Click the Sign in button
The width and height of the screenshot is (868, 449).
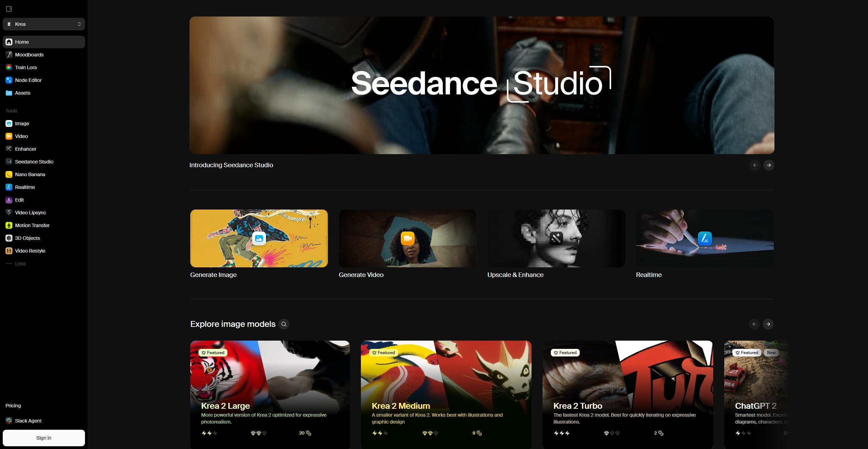pos(44,438)
